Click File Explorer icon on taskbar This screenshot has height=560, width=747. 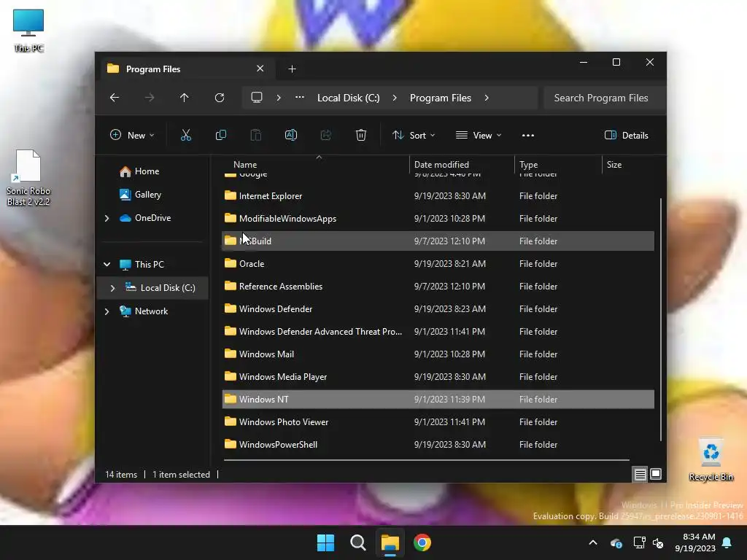(x=390, y=542)
